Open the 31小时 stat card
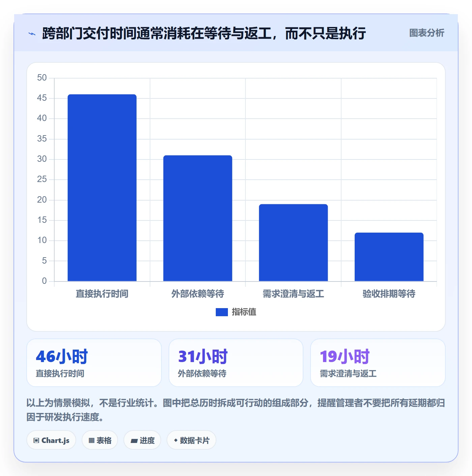The height and width of the screenshot is (476, 472). [236, 363]
